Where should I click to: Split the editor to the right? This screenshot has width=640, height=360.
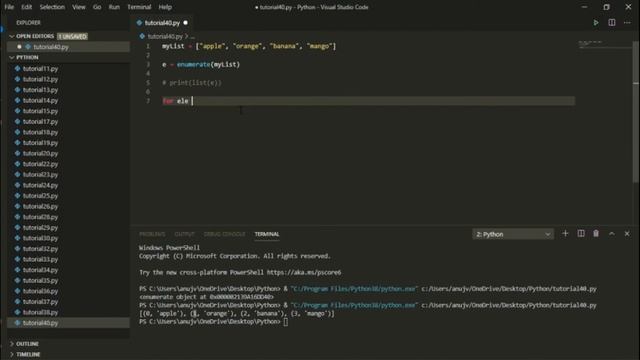pyautogui.click(x=611, y=23)
